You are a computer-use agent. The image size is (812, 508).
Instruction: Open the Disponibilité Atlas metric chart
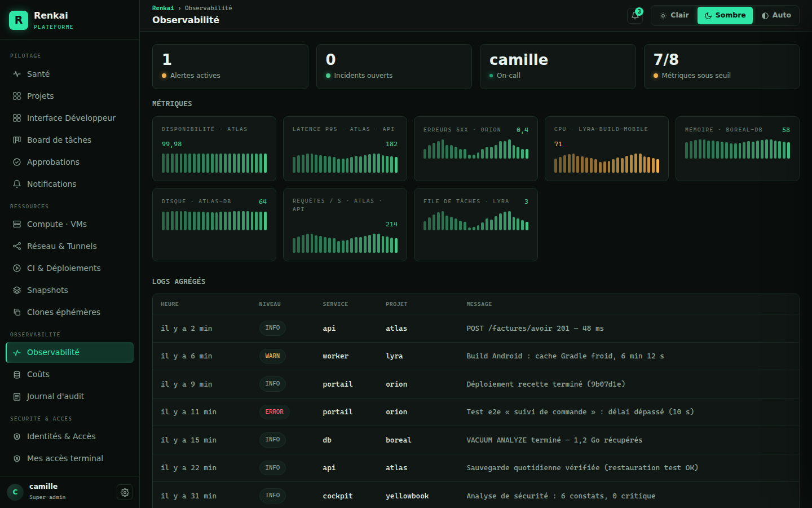(x=214, y=149)
